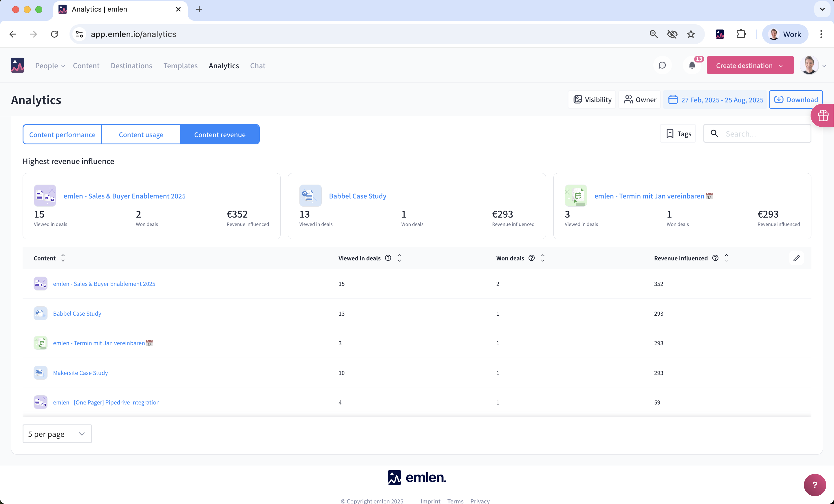Click the pencil edit columns icon

tap(796, 258)
